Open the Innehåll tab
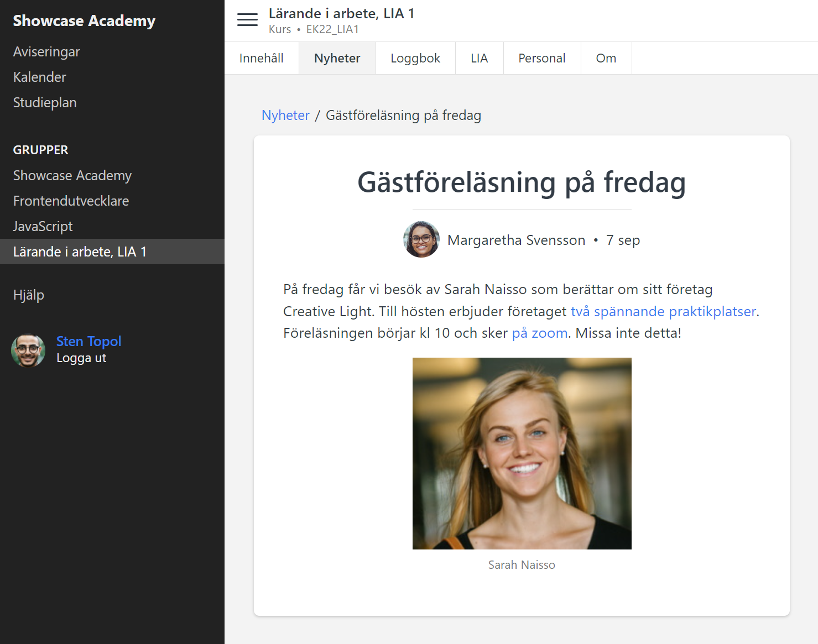Image resolution: width=818 pixels, height=644 pixels. [x=262, y=58]
